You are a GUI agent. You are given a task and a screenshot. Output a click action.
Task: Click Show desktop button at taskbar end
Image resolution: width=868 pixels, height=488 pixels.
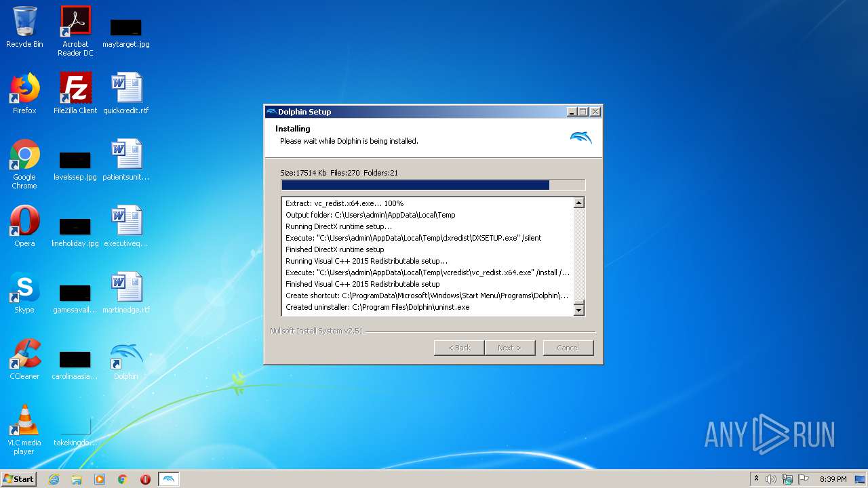(861, 479)
